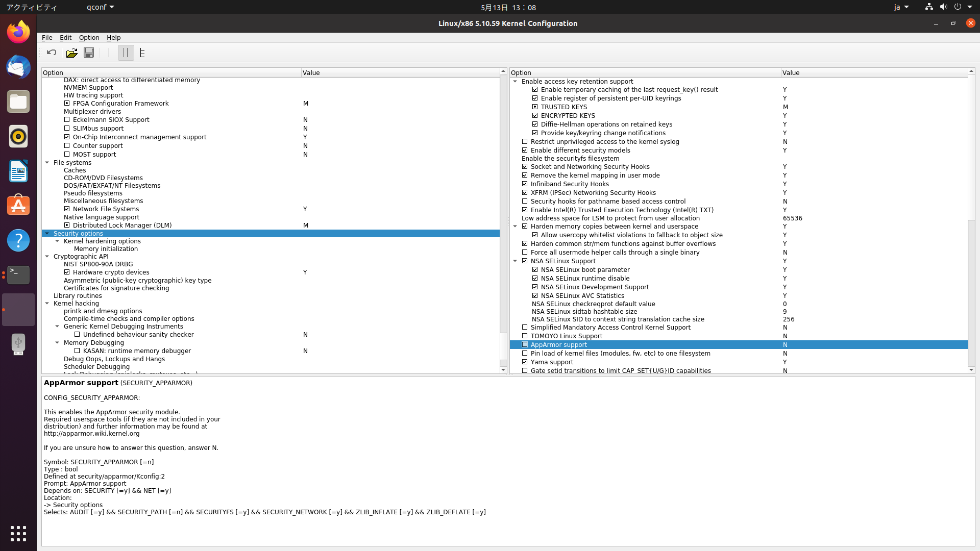Open the qconf application menu
980x551 pixels.
pos(100,7)
